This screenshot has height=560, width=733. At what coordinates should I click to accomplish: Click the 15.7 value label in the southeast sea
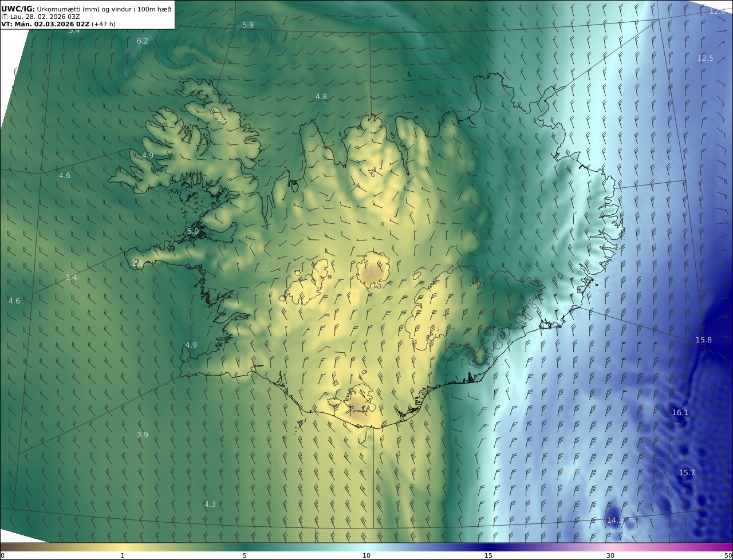click(687, 472)
